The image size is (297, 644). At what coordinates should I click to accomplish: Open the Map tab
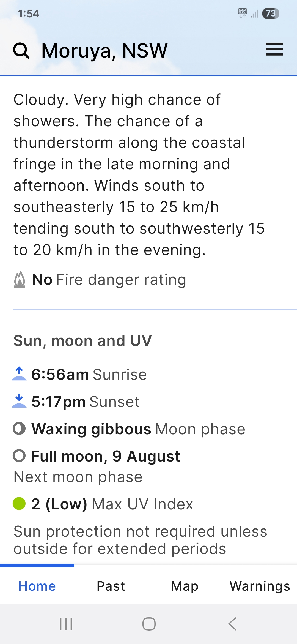coord(185,586)
